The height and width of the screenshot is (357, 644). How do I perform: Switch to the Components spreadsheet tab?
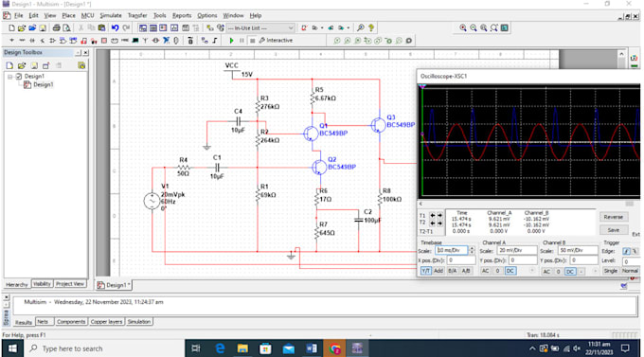point(71,322)
